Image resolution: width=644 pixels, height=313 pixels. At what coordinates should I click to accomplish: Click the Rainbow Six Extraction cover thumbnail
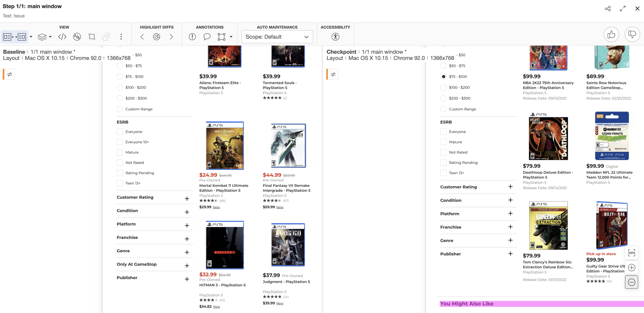pyautogui.click(x=548, y=226)
